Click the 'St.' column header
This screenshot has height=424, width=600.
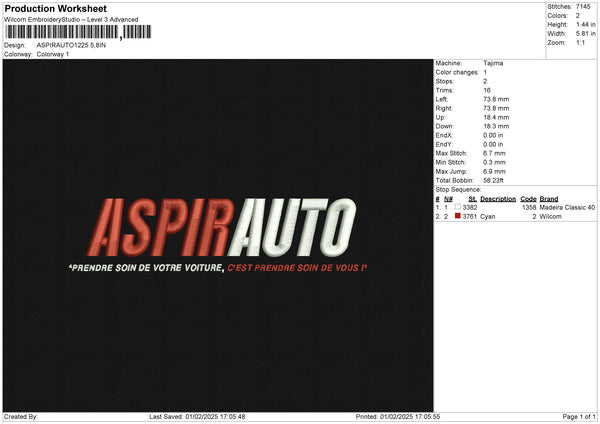(473, 199)
